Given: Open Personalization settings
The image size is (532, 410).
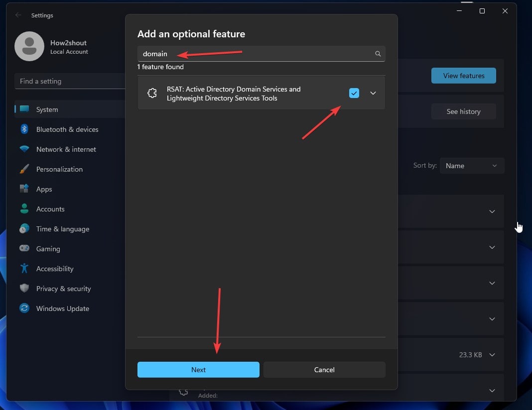Looking at the screenshot, I should click(x=70, y=169).
